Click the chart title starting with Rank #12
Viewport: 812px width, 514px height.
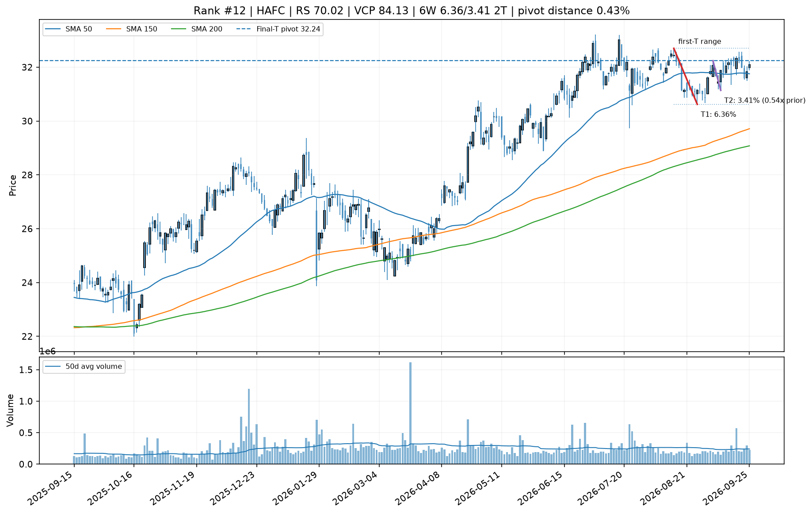pos(412,11)
